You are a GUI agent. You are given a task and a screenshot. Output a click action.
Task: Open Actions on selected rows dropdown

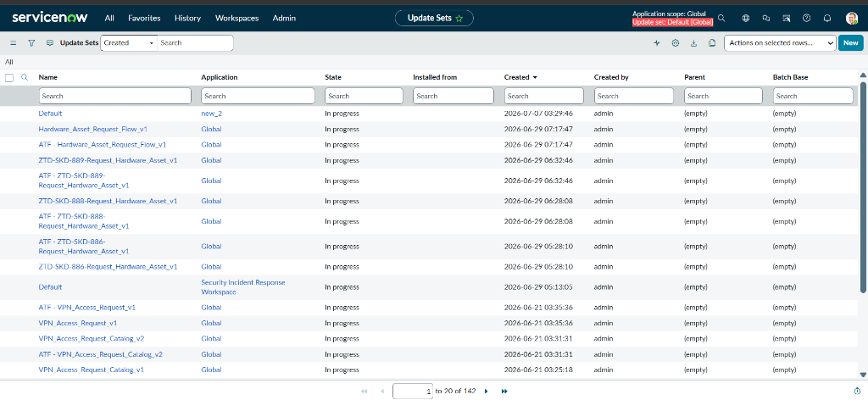click(780, 43)
